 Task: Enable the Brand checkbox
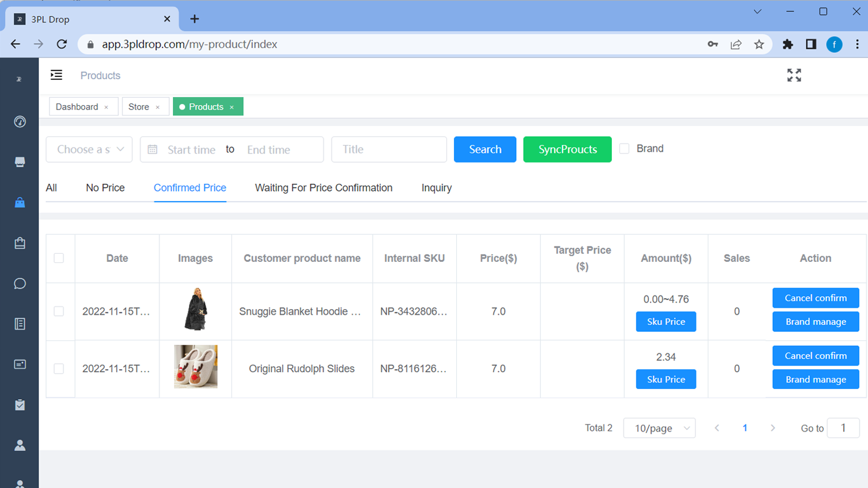pyautogui.click(x=624, y=149)
